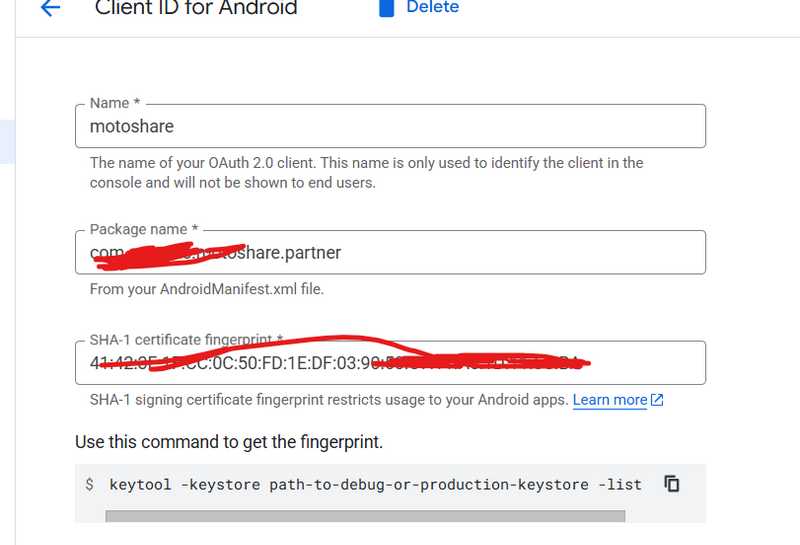This screenshot has height=545, width=800.
Task: Click the Client ID for Android heading
Action: click(x=196, y=8)
